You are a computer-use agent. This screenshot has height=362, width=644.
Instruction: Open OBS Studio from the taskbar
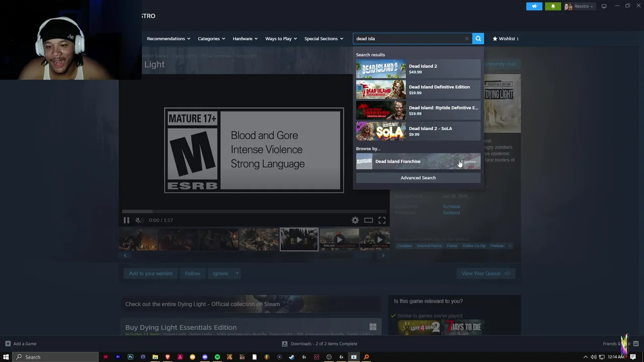coord(329,357)
